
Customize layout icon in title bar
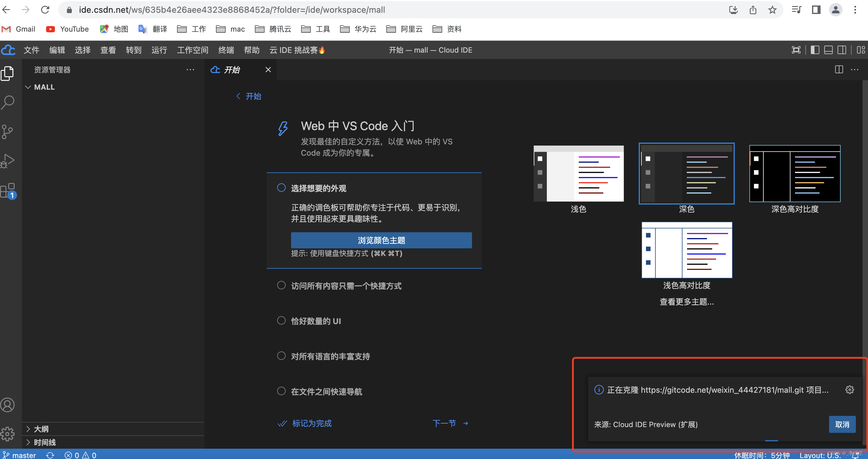[x=861, y=50]
